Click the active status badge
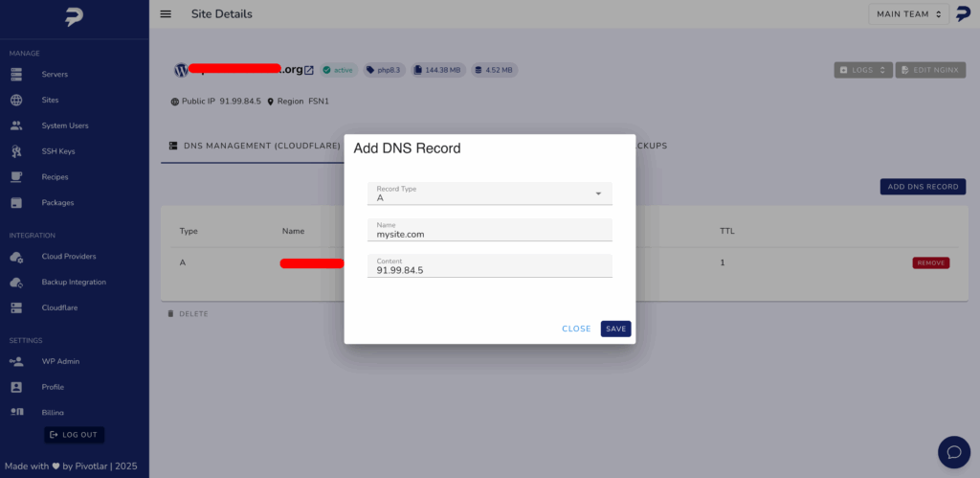980x478 pixels. tap(339, 70)
